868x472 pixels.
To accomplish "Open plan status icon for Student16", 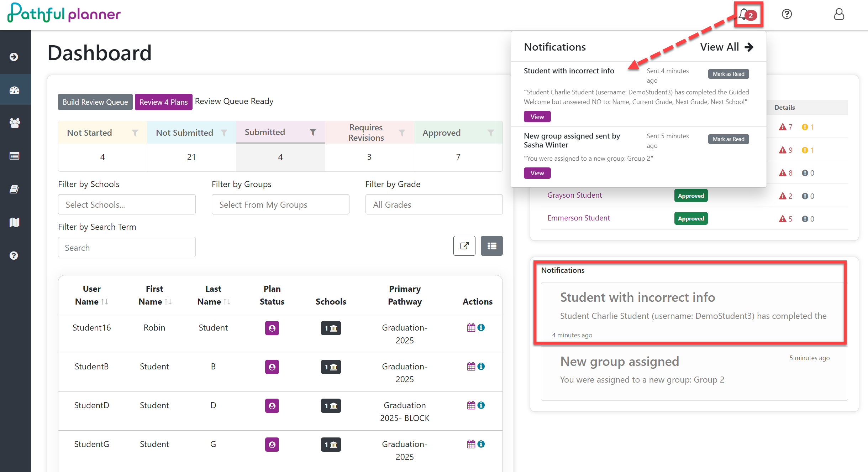I will (272, 328).
